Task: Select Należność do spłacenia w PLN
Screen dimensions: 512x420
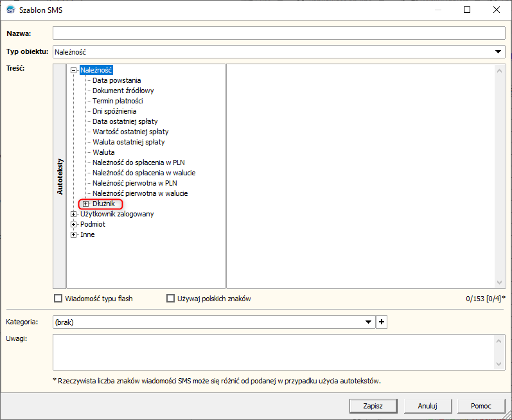Action: [x=139, y=162]
